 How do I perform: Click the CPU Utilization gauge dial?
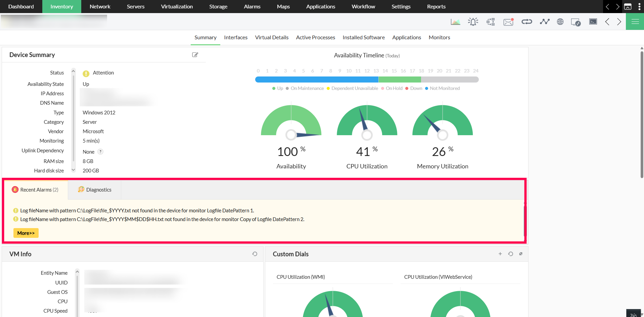click(367, 122)
